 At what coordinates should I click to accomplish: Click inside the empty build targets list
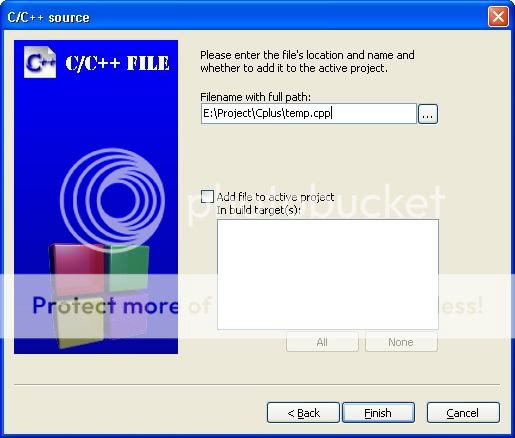[x=328, y=274]
